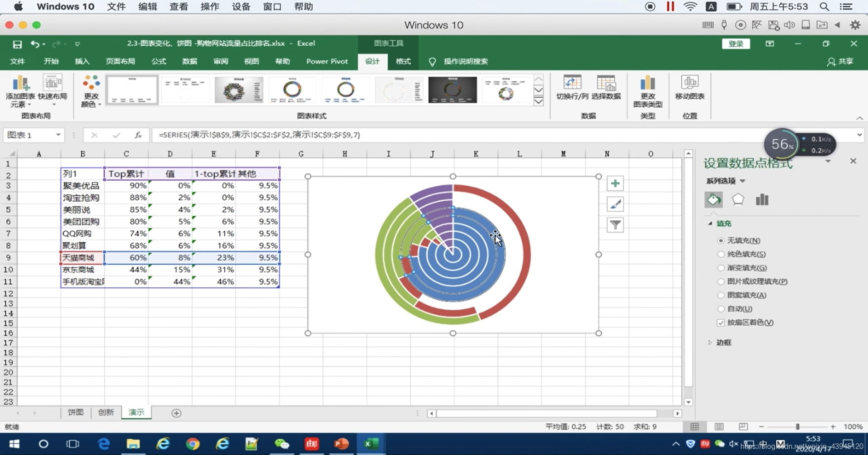Click the zoom slider handle
This screenshot has width=868, height=455.
pyautogui.click(x=797, y=427)
